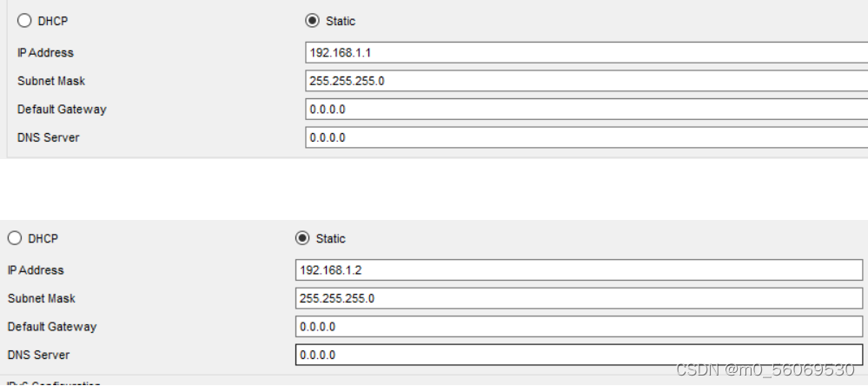Viewport: 868px width, 386px height.
Task: Select the DNS Server field in the upper panel
Action: coord(586,137)
